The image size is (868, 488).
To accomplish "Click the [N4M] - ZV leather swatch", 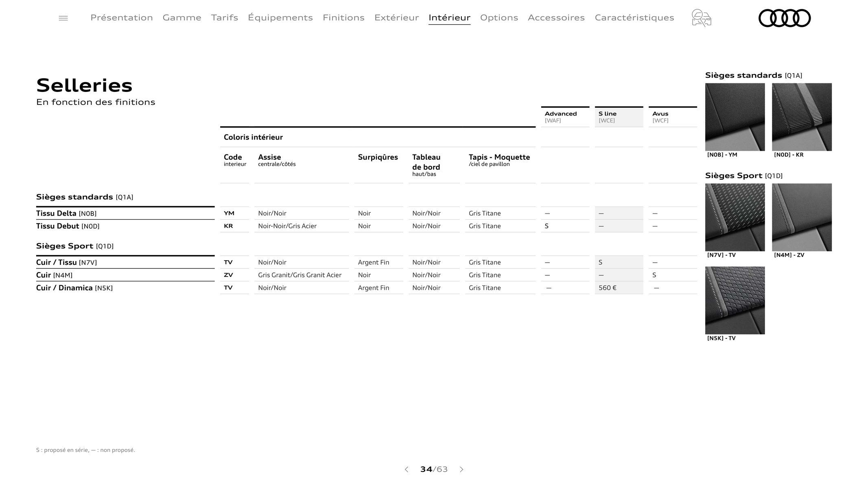I will (802, 217).
